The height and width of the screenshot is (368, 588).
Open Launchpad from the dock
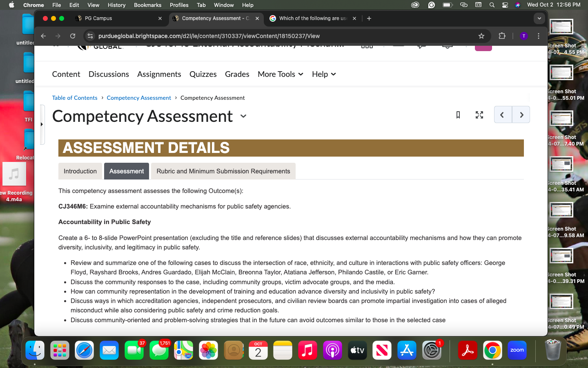point(60,350)
